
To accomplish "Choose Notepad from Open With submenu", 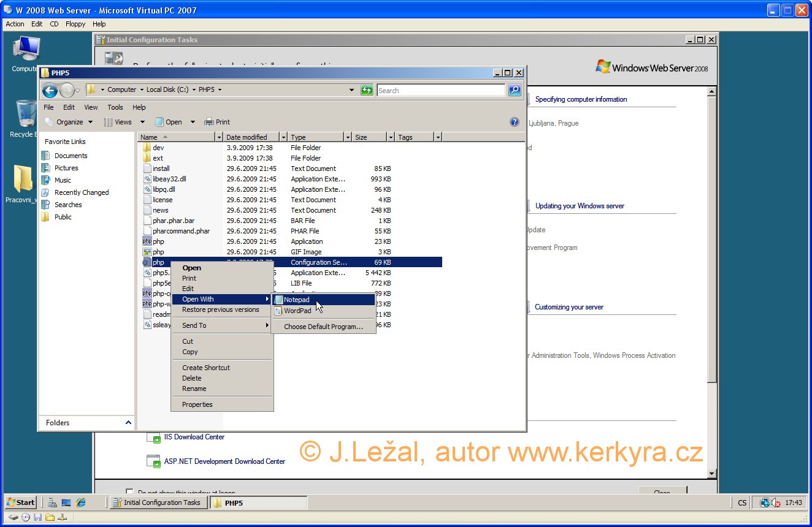I will point(297,300).
